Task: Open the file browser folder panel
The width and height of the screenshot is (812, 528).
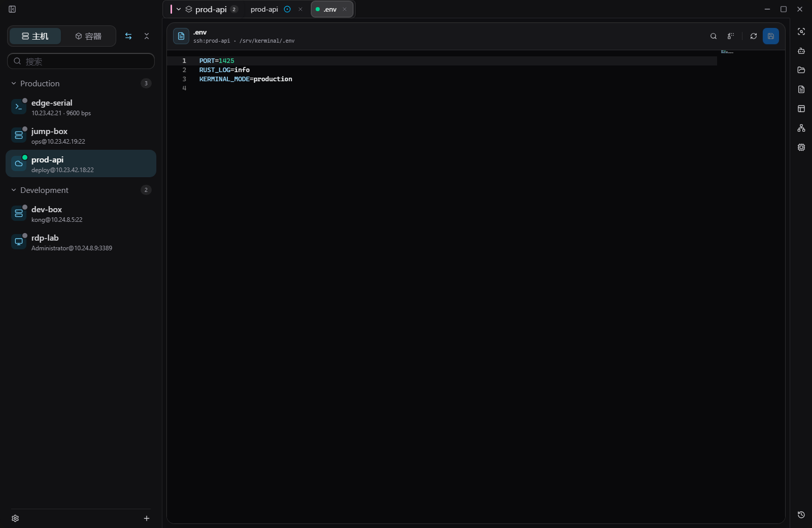Action: 801,70
